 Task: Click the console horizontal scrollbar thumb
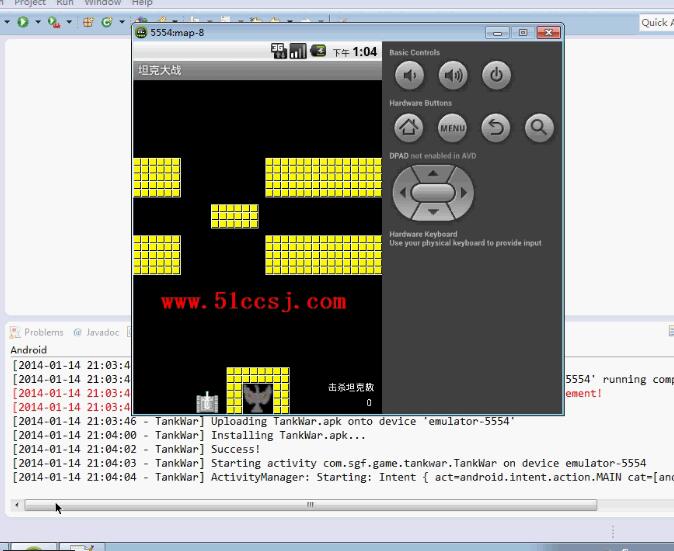click(x=310, y=505)
